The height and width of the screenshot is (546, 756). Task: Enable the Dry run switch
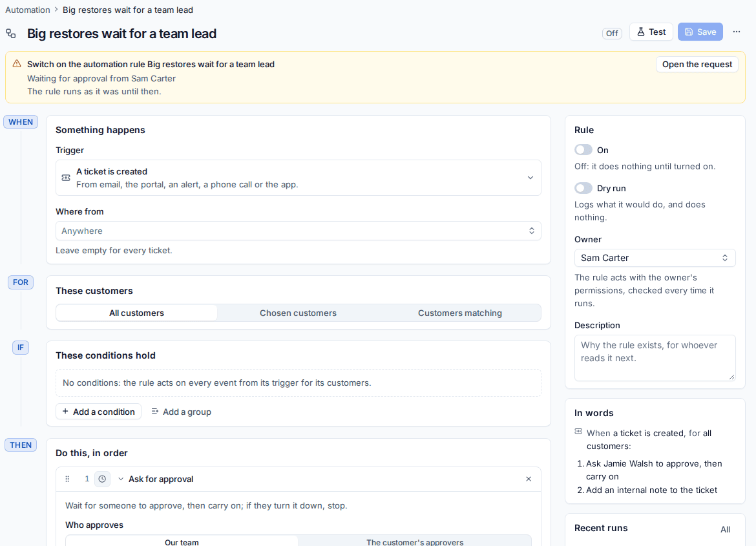tap(583, 188)
